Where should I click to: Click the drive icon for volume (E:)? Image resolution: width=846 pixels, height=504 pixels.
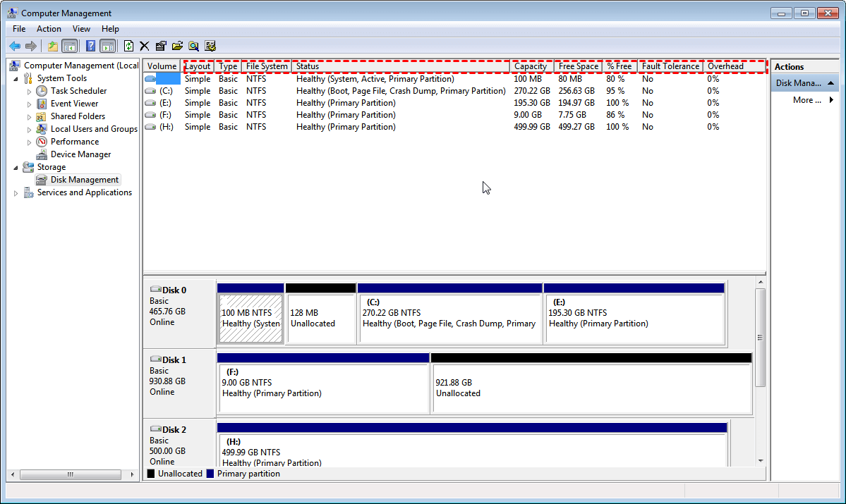click(150, 103)
